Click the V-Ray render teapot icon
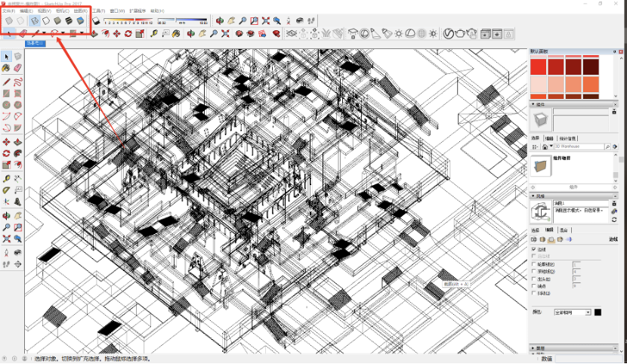627x364 pixels. click(x=460, y=33)
